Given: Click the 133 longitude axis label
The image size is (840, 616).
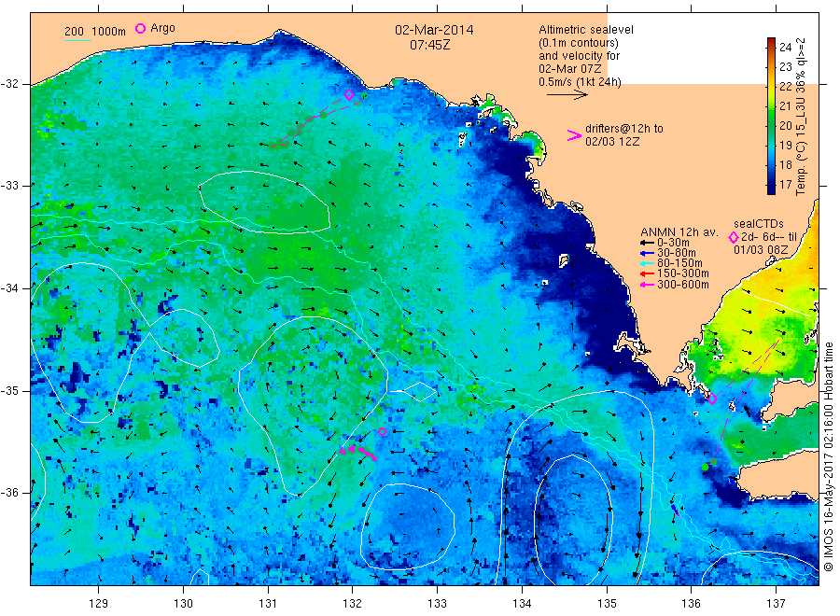Looking at the screenshot, I should coord(437,604).
